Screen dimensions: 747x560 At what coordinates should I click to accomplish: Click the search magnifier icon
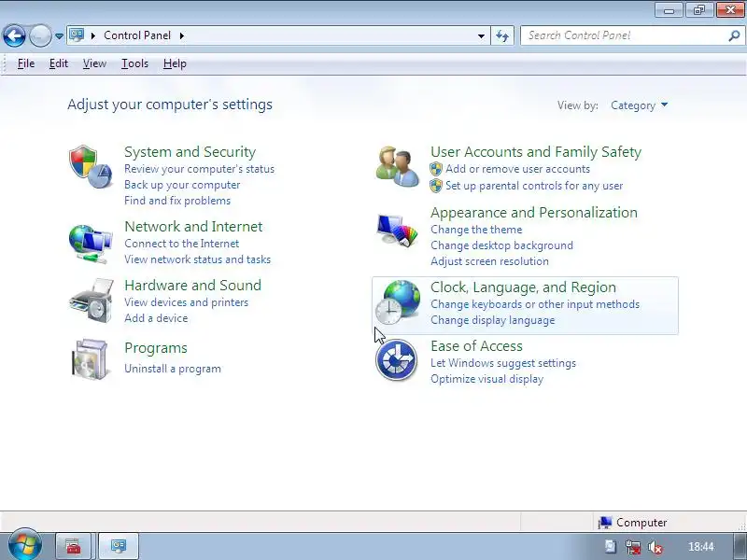pos(734,35)
